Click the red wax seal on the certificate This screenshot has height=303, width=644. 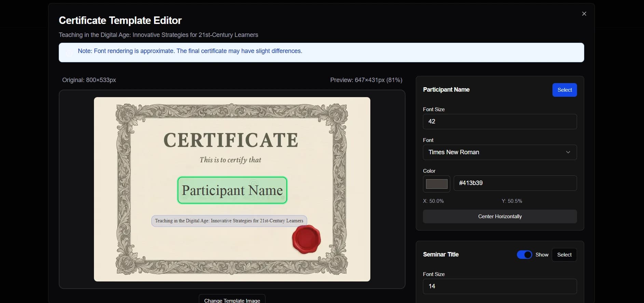pyautogui.click(x=306, y=239)
